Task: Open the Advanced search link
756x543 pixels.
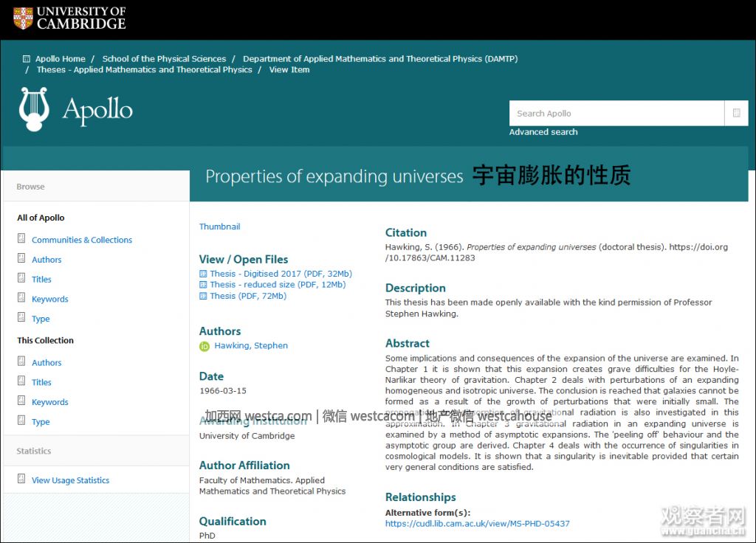Action: (543, 132)
